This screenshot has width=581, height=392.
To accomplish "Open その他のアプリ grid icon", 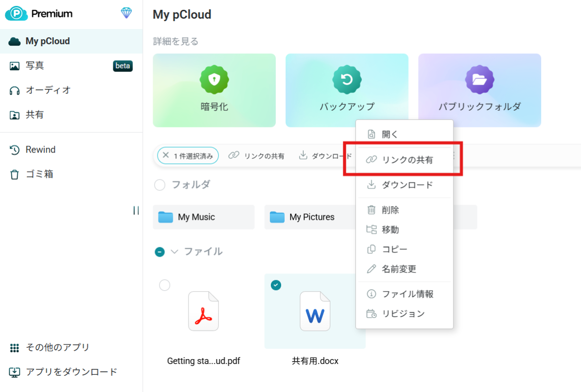I will click(15, 348).
